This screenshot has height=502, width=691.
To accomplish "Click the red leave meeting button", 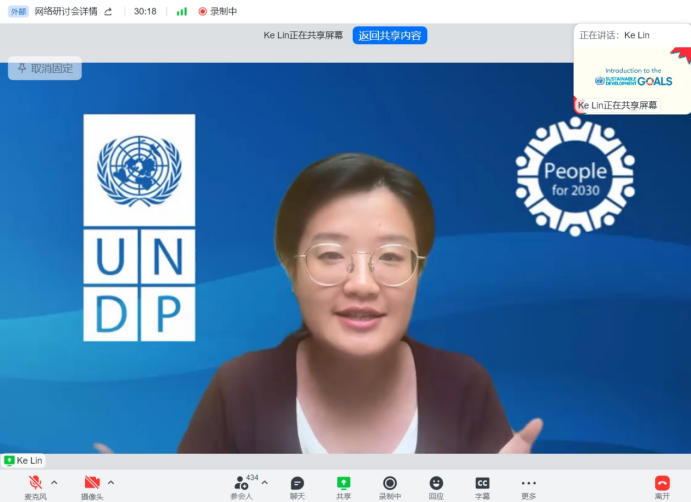I will 662,487.
